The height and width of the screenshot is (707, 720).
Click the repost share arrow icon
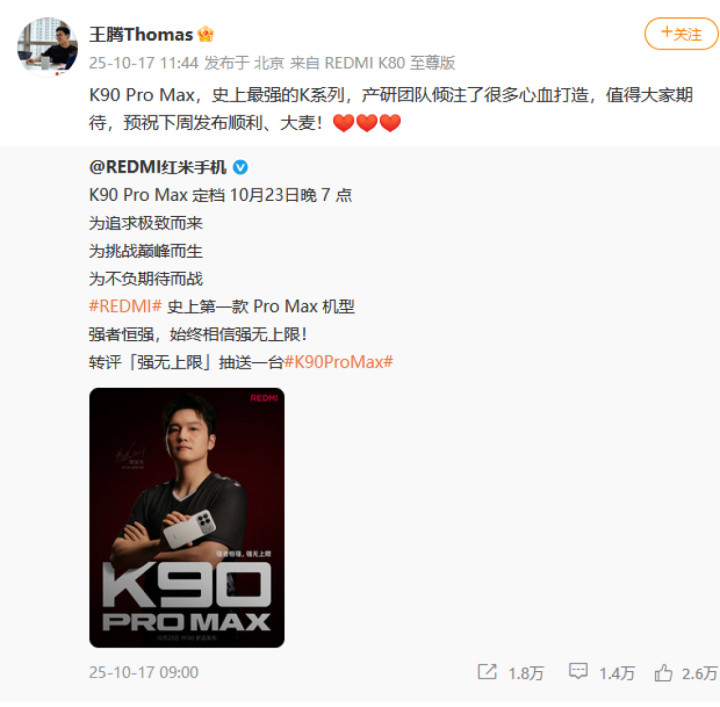[487, 672]
